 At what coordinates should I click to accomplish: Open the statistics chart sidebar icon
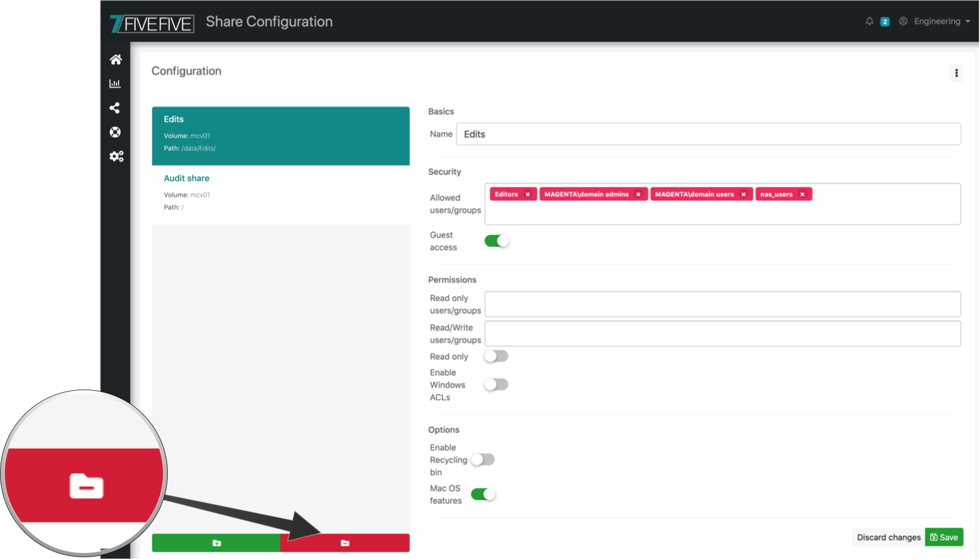tap(115, 84)
